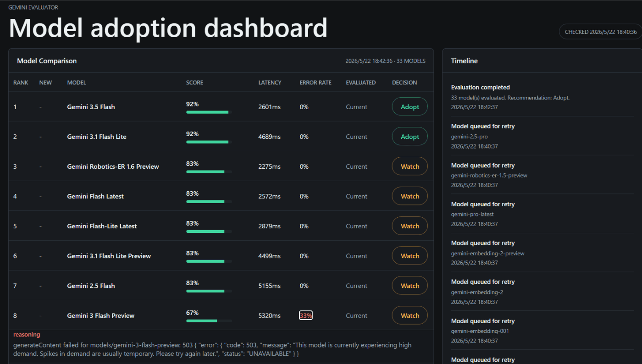642x364 pixels.
Task: Click the SCORE column header
Action: pyautogui.click(x=194, y=83)
